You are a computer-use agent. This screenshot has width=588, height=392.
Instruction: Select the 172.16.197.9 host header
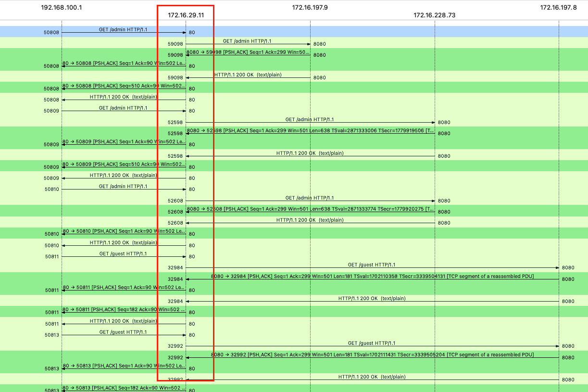click(x=310, y=8)
